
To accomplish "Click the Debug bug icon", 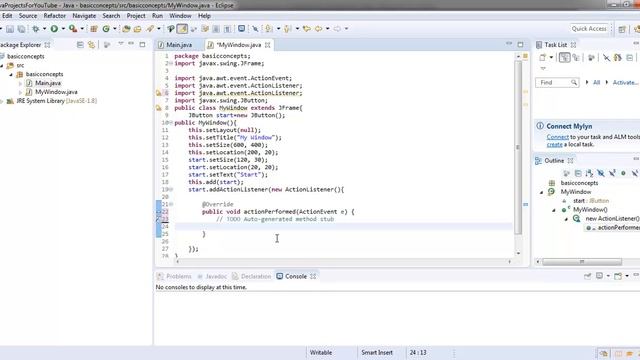I will [x=36, y=29].
